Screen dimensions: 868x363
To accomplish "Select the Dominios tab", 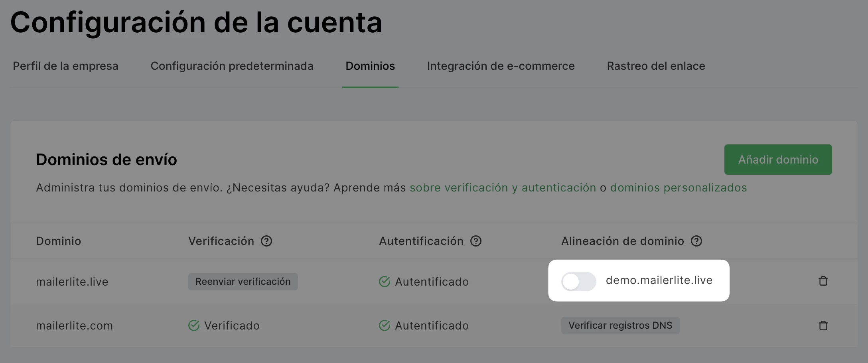I will (370, 66).
